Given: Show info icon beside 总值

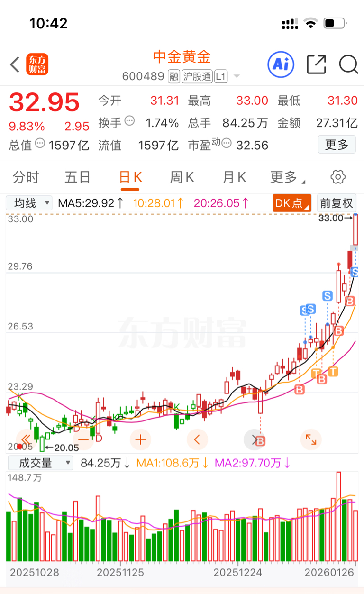Looking at the screenshot, I should pos(40,143).
